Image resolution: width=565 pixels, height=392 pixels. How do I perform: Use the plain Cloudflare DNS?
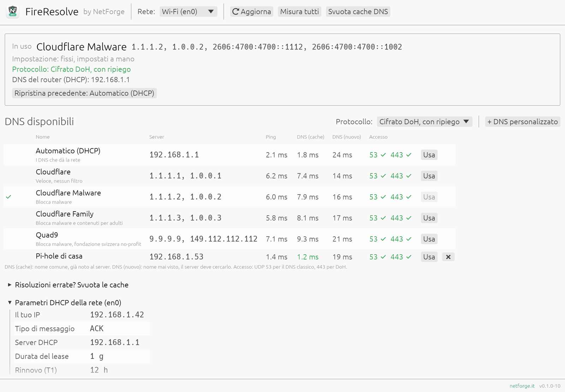pos(429,176)
